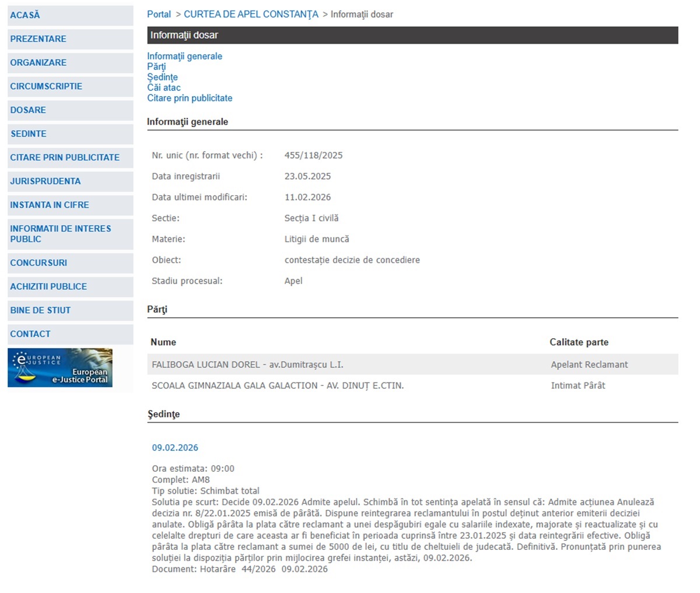
Task: Jump to the Căi atac anchor link
Action: [x=164, y=88]
